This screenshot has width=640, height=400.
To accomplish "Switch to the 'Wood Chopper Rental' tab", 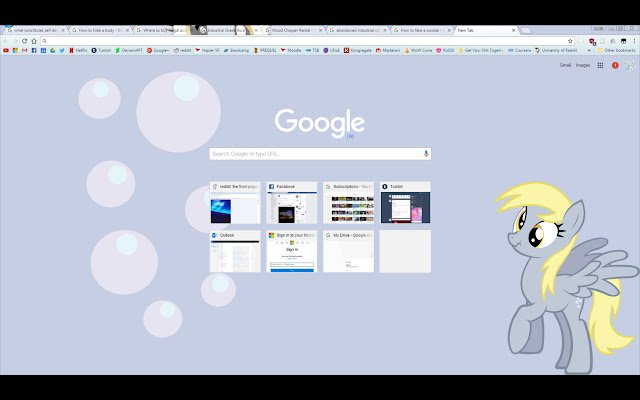I will 293,30.
